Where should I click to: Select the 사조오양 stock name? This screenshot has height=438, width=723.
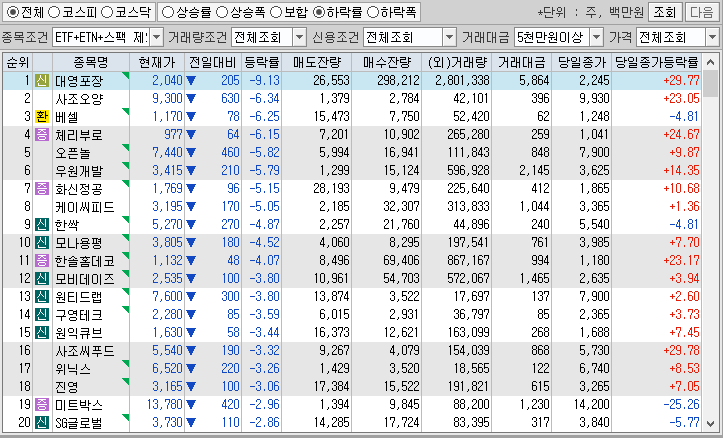79,99
